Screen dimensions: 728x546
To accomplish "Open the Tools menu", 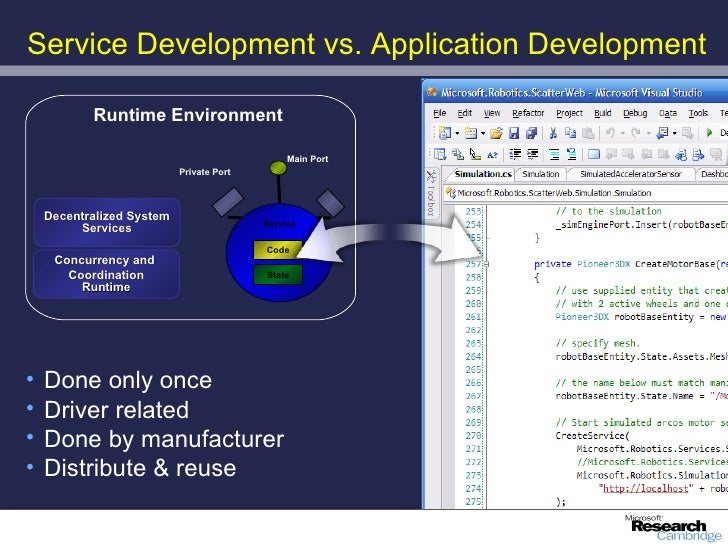I will (x=698, y=113).
